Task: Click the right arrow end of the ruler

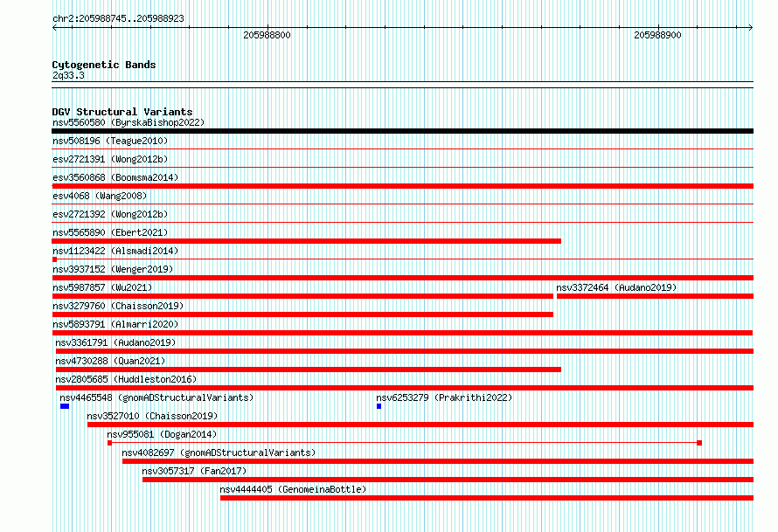Action: pos(750,28)
